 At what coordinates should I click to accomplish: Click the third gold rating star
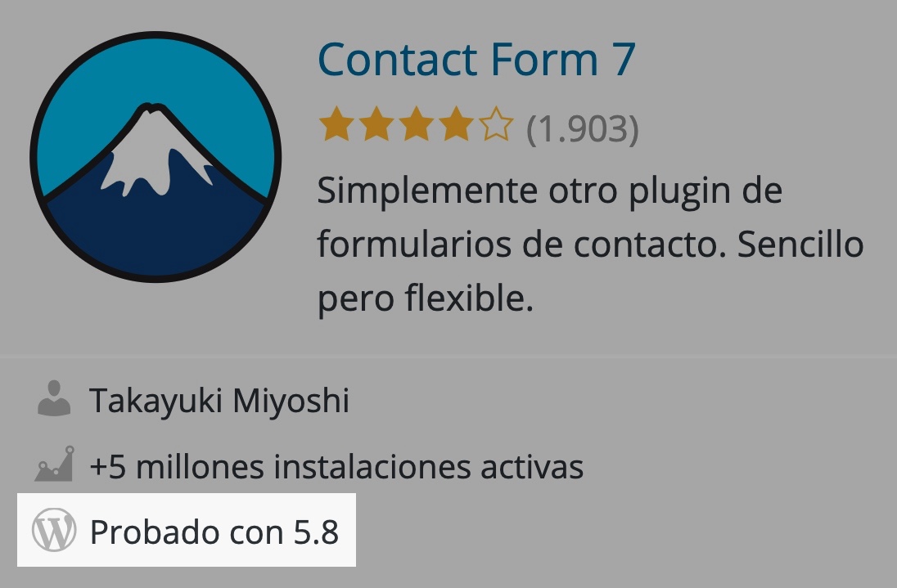(x=417, y=123)
